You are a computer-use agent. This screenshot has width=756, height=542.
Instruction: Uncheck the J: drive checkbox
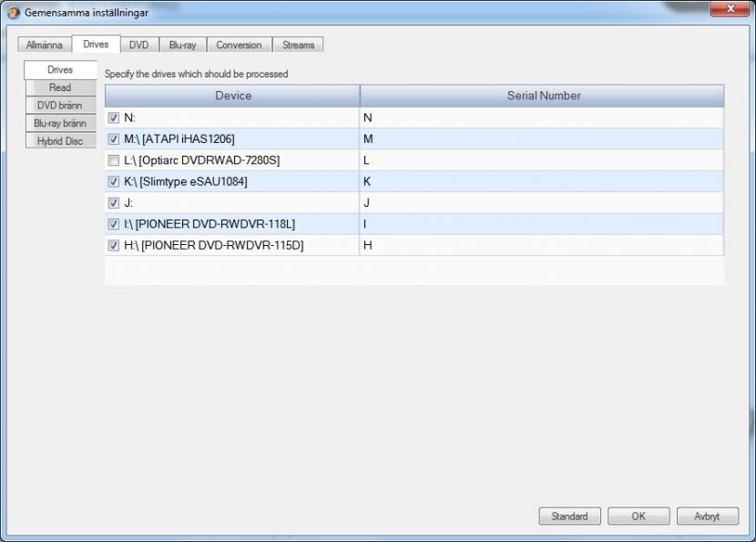[x=113, y=202]
